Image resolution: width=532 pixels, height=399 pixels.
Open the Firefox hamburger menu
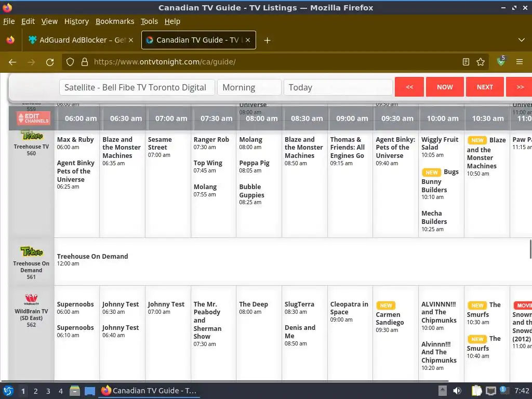click(x=520, y=62)
